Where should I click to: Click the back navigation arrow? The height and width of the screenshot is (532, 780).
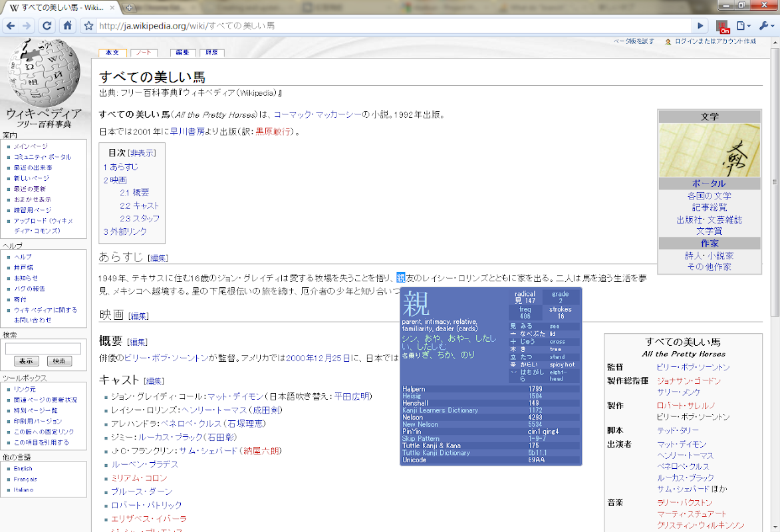coord(12,26)
